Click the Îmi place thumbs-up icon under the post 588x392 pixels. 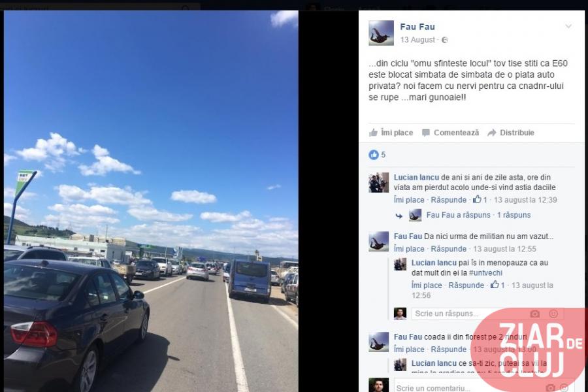click(x=373, y=133)
